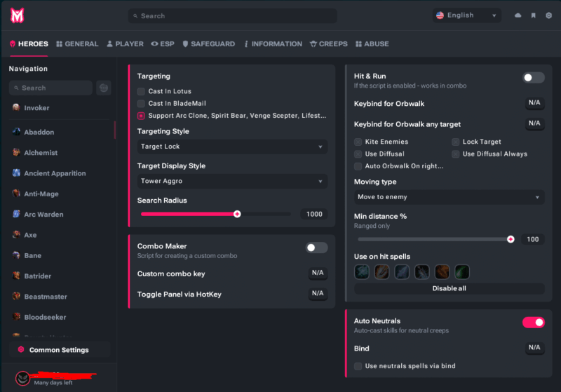Switch to the ESP tab

point(163,44)
